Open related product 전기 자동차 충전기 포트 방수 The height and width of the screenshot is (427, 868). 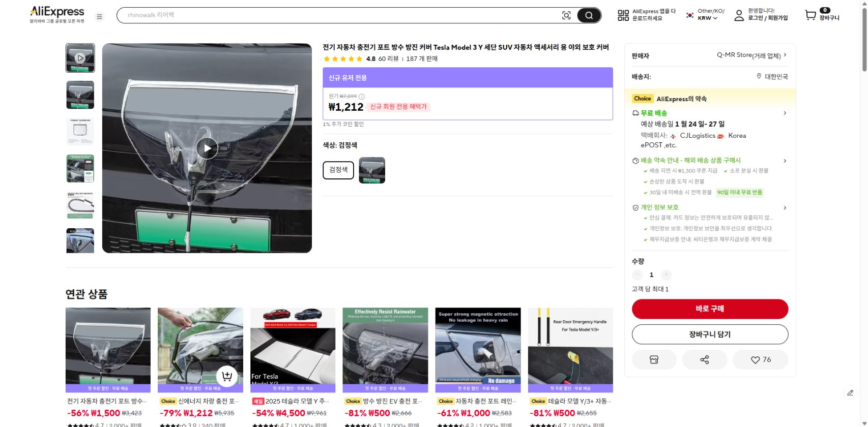point(108,350)
